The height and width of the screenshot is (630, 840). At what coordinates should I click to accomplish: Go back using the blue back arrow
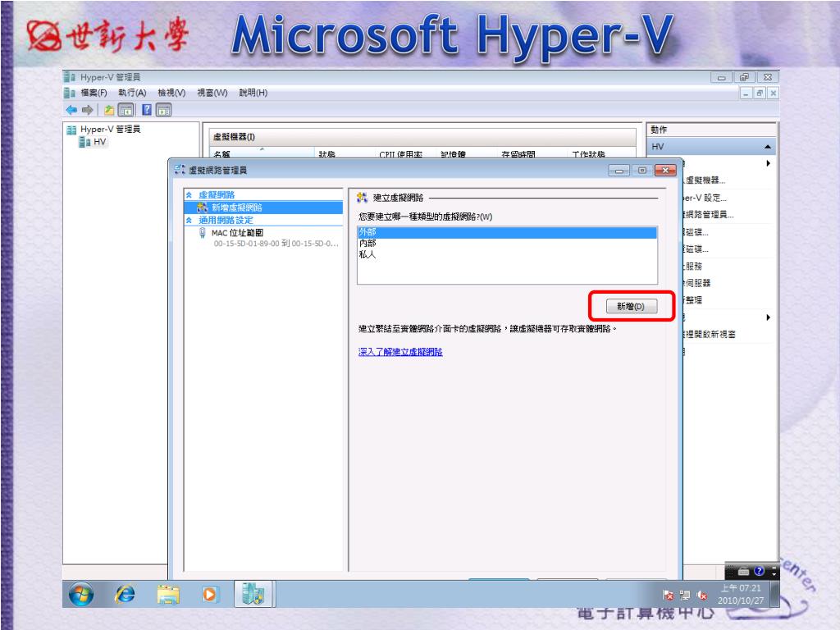click(71, 110)
